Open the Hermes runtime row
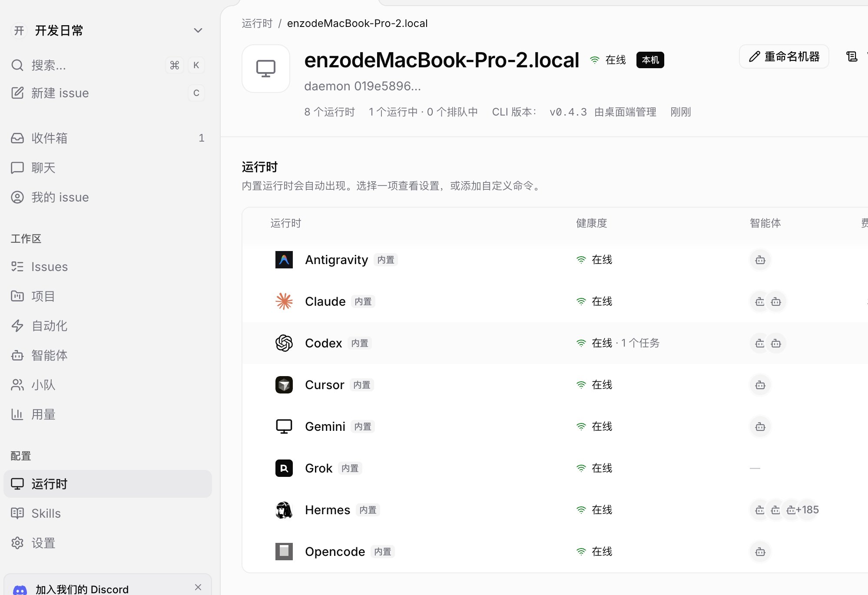 pos(555,510)
